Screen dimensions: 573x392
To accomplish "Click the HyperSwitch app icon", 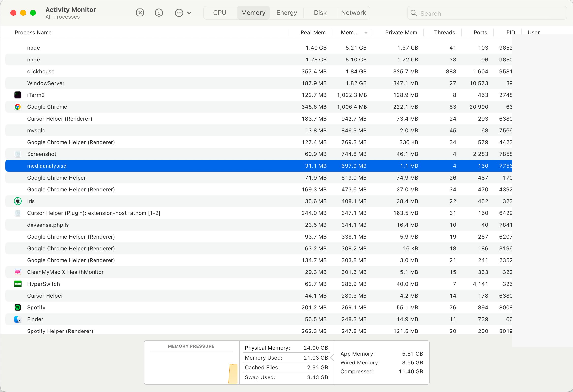I will point(18,284).
